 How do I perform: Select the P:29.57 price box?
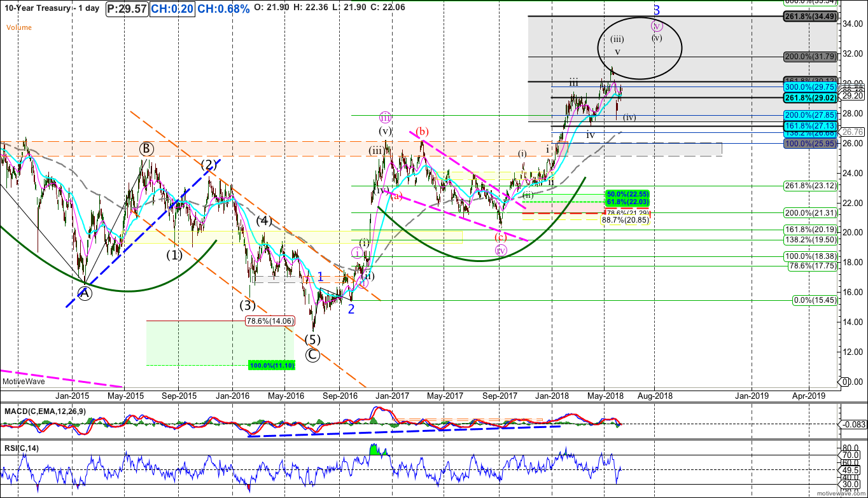[x=127, y=10]
